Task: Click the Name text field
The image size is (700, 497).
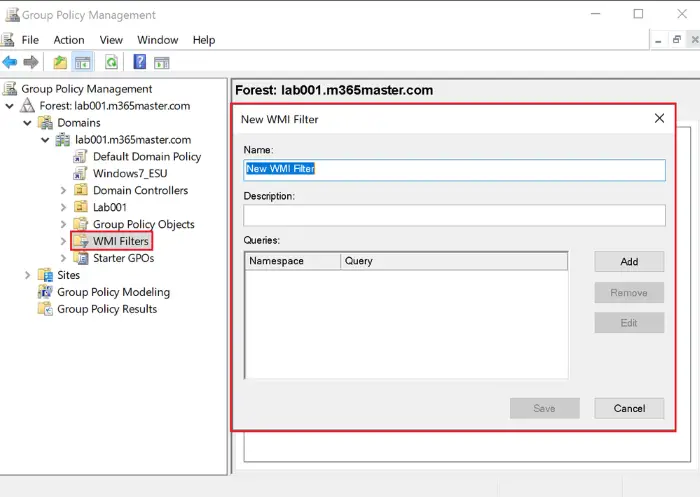Action: (x=454, y=170)
